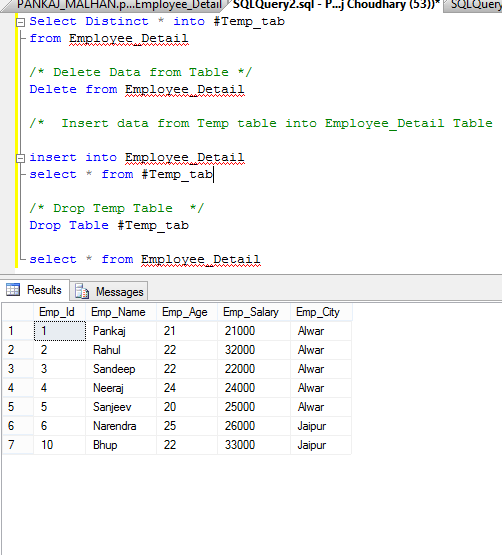Click the '/* Delete Data from Table */' comment
The height and width of the screenshot is (555, 502).
pos(141,73)
